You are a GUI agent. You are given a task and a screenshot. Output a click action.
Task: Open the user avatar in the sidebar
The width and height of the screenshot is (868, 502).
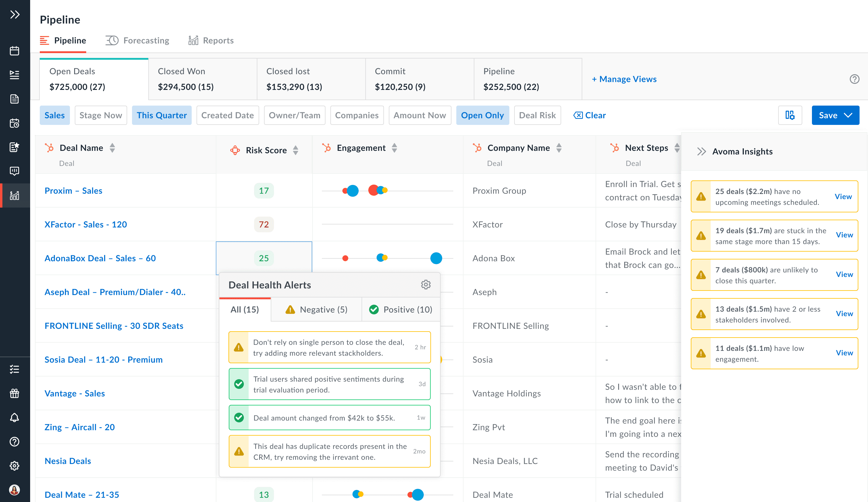click(14, 490)
